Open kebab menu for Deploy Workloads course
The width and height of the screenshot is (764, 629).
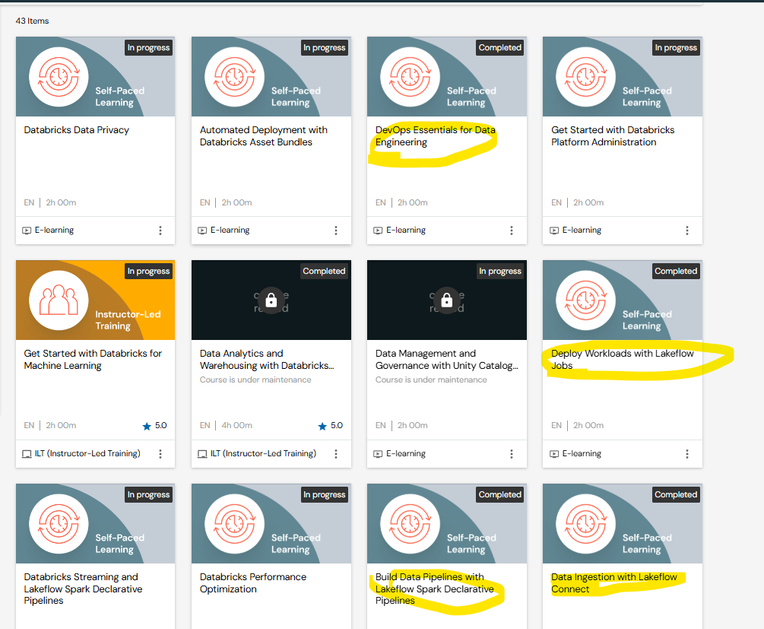coord(687,454)
